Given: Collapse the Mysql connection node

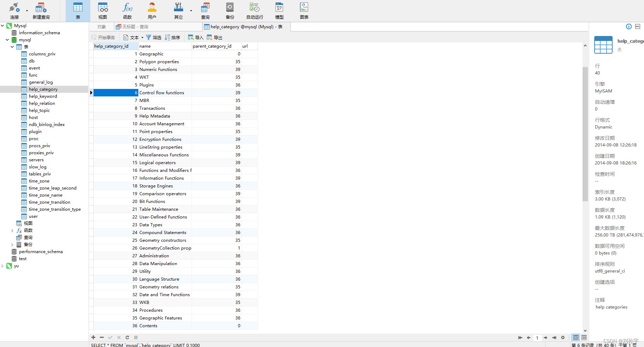Looking at the screenshot, I should coord(2,26).
